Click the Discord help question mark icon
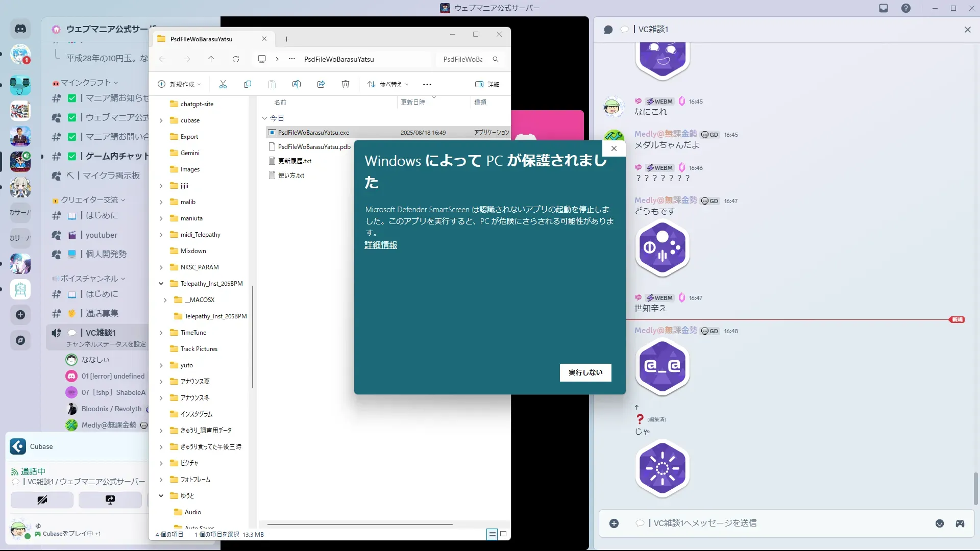 (906, 8)
